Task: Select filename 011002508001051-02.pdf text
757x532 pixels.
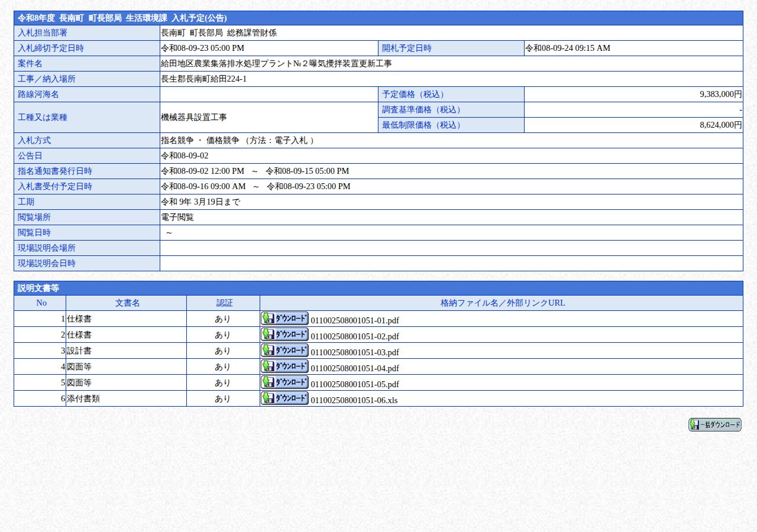Action: [355, 336]
